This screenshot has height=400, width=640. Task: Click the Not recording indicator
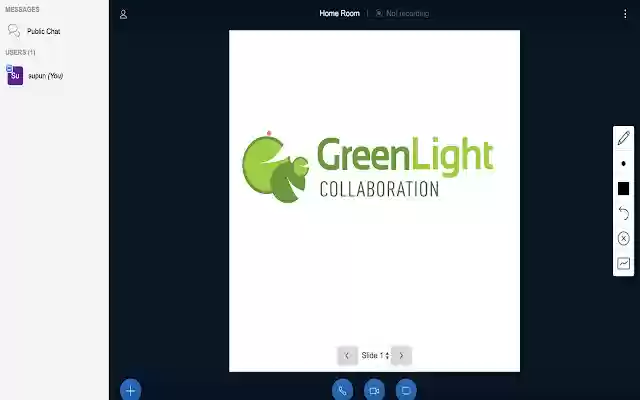click(x=402, y=13)
